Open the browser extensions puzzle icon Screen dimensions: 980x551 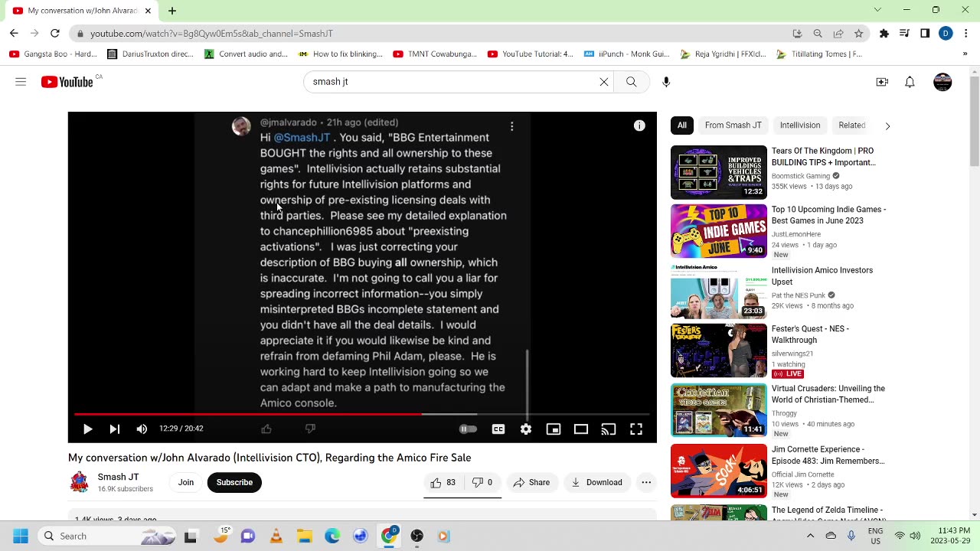(x=884, y=34)
